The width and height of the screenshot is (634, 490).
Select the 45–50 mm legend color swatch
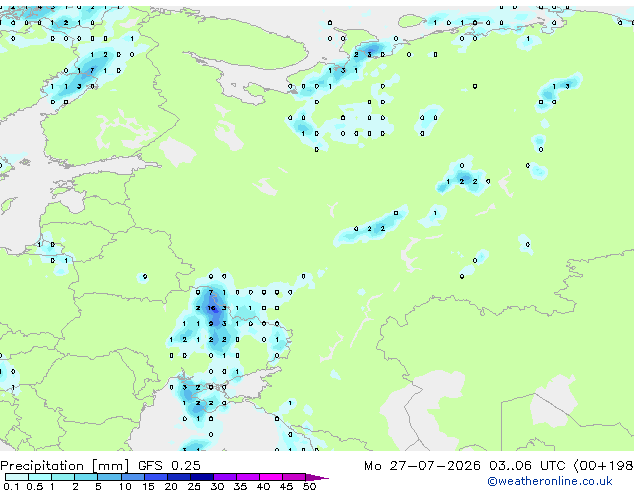[x=294, y=477]
